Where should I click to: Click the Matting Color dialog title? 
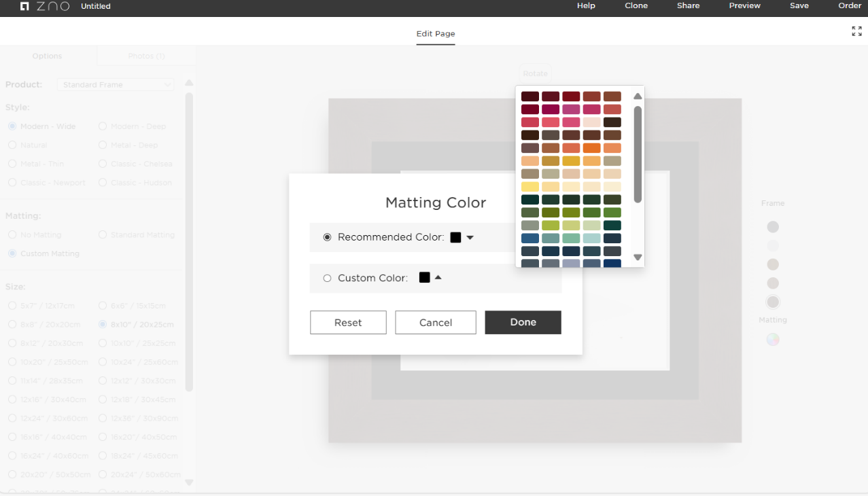click(436, 202)
